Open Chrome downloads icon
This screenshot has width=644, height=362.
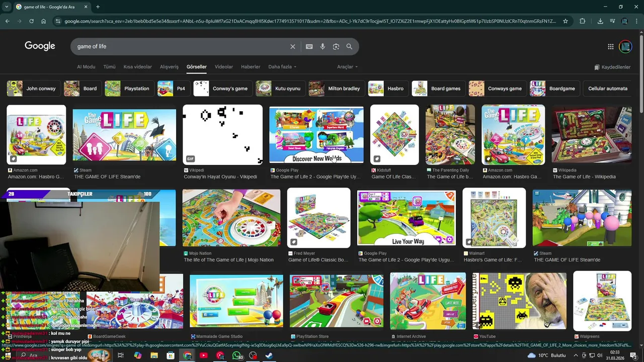click(x=600, y=21)
